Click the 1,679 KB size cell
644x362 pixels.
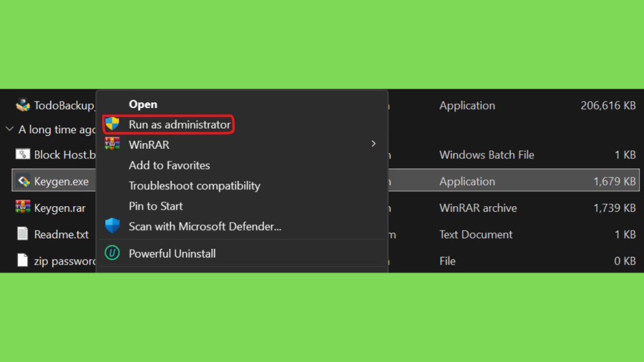click(x=614, y=182)
